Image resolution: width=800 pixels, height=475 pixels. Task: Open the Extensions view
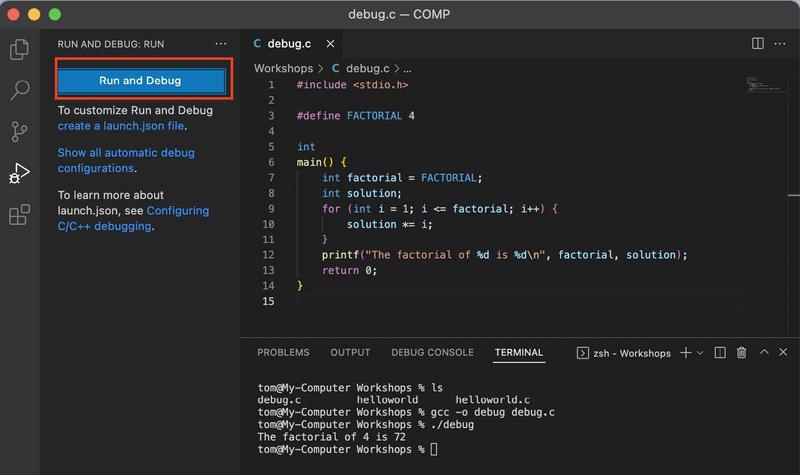tap(19, 214)
